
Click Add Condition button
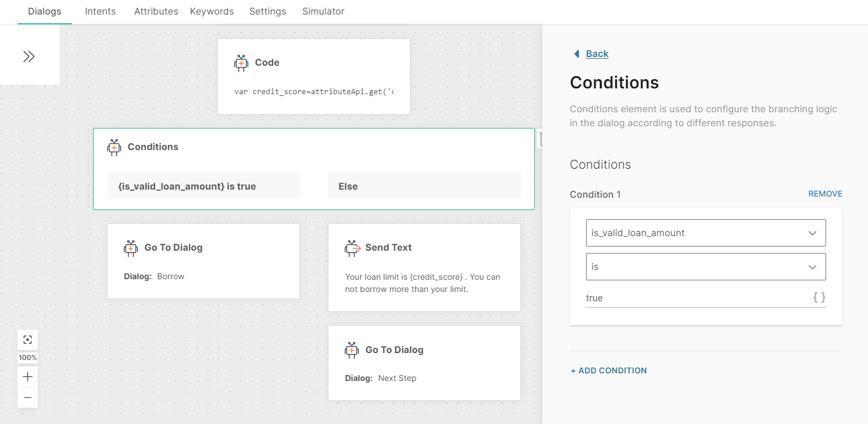(609, 370)
